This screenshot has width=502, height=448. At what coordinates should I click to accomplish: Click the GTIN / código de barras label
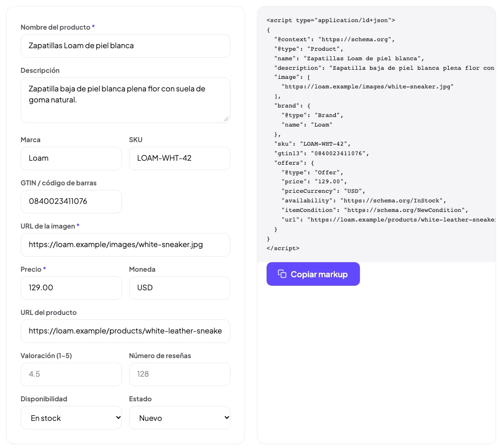tap(59, 183)
